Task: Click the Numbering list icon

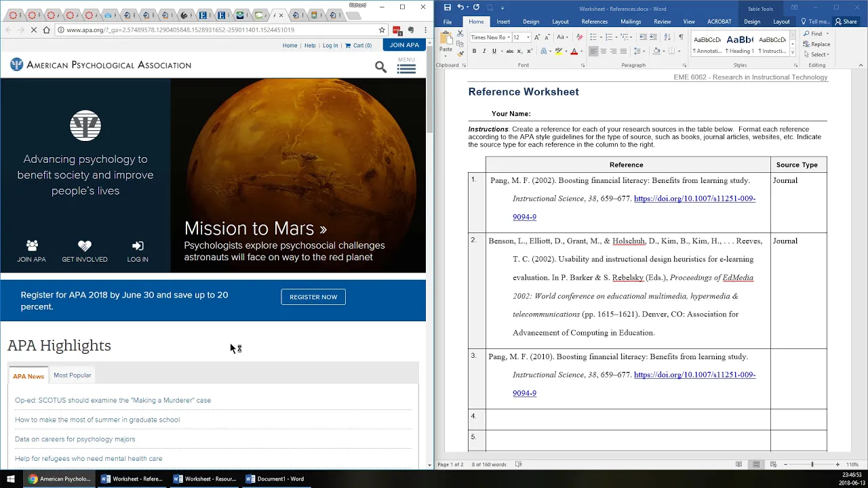Action: point(608,37)
